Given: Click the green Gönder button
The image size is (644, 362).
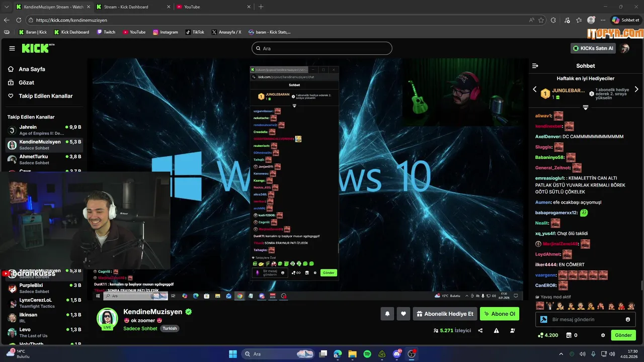Looking at the screenshot, I should coord(623,335).
